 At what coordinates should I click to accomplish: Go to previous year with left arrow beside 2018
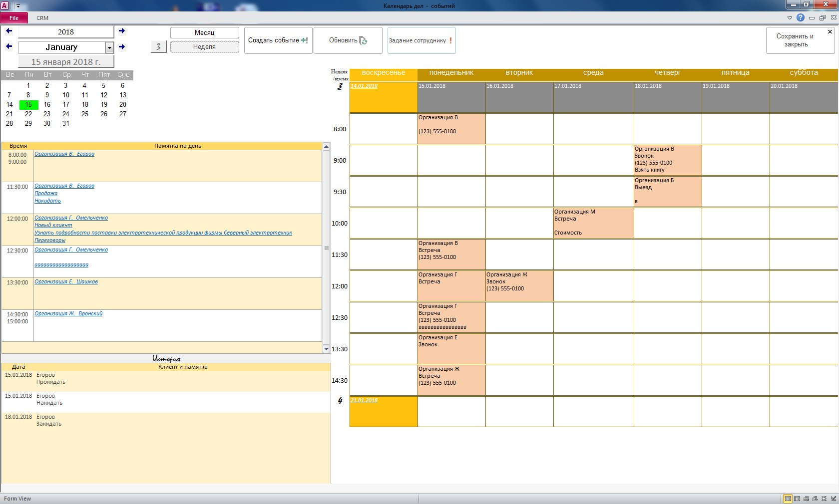click(9, 31)
